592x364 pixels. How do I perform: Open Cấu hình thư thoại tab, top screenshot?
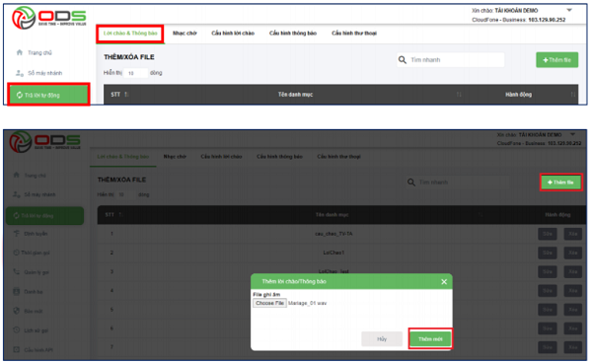pos(354,34)
